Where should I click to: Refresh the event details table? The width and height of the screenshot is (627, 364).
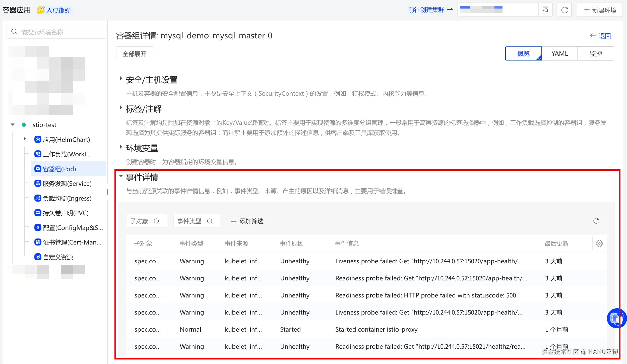pyautogui.click(x=596, y=221)
